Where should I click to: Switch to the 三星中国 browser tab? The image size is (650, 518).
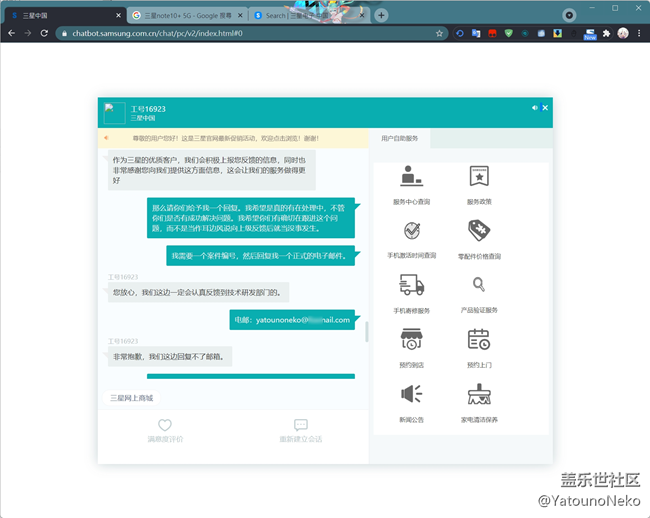64,15
